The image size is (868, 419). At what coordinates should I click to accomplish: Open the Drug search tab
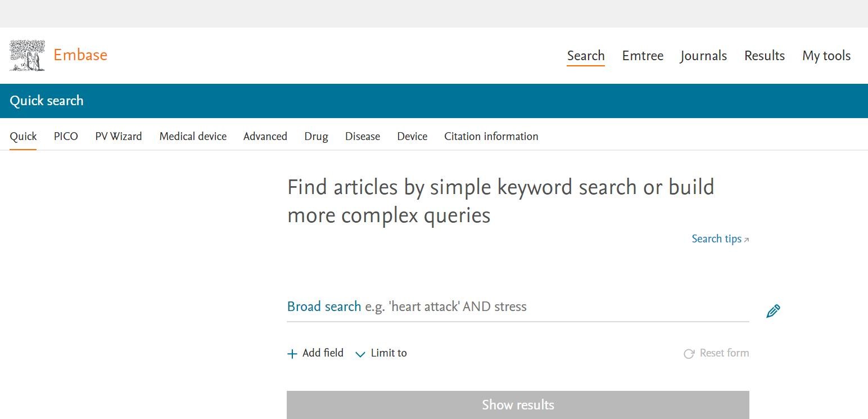point(316,136)
